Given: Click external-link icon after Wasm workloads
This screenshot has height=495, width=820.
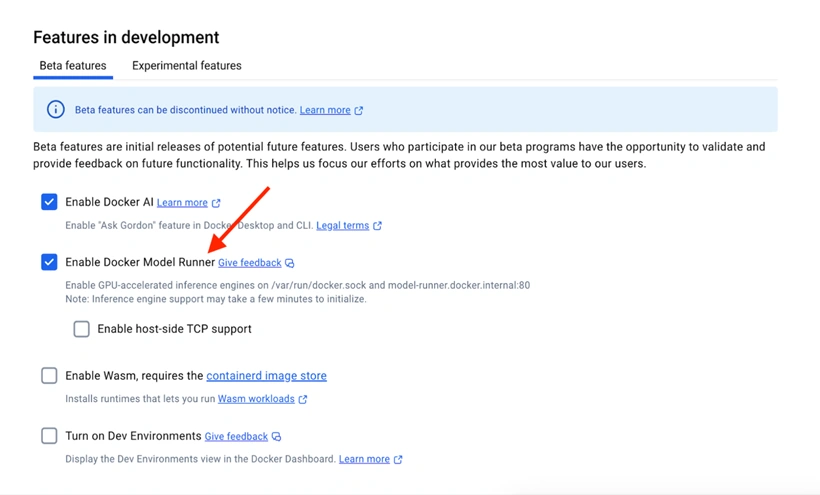Looking at the screenshot, I should tap(303, 399).
